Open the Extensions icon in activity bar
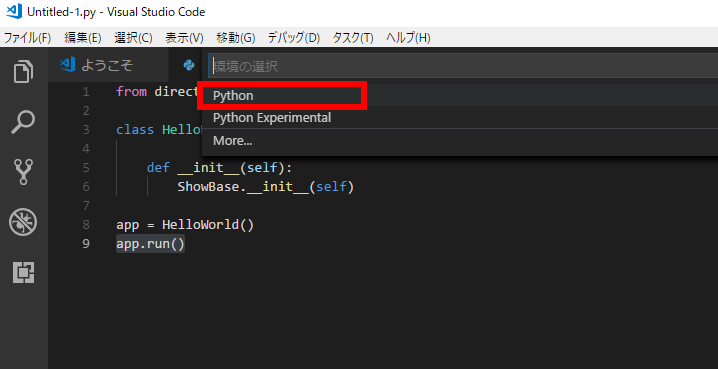 [x=23, y=272]
